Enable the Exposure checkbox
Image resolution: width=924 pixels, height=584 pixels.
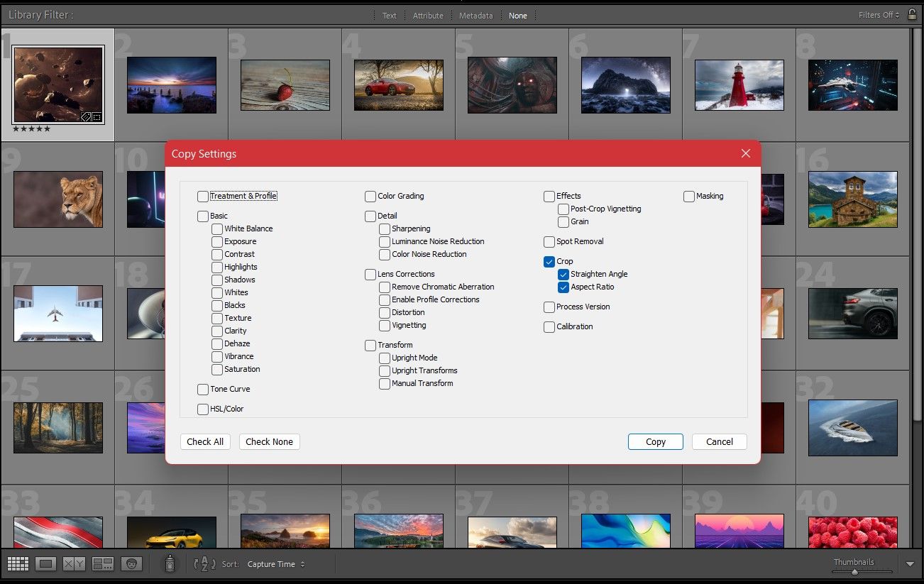[x=216, y=241]
